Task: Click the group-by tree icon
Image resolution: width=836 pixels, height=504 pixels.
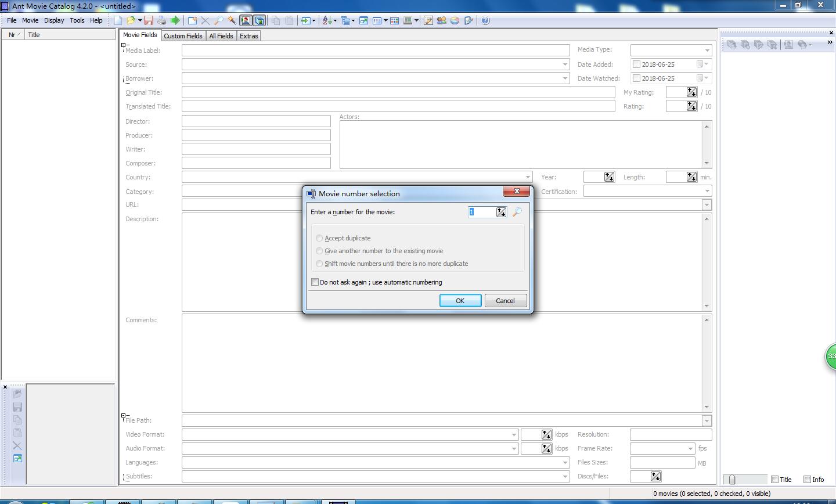Action: pos(345,20)
